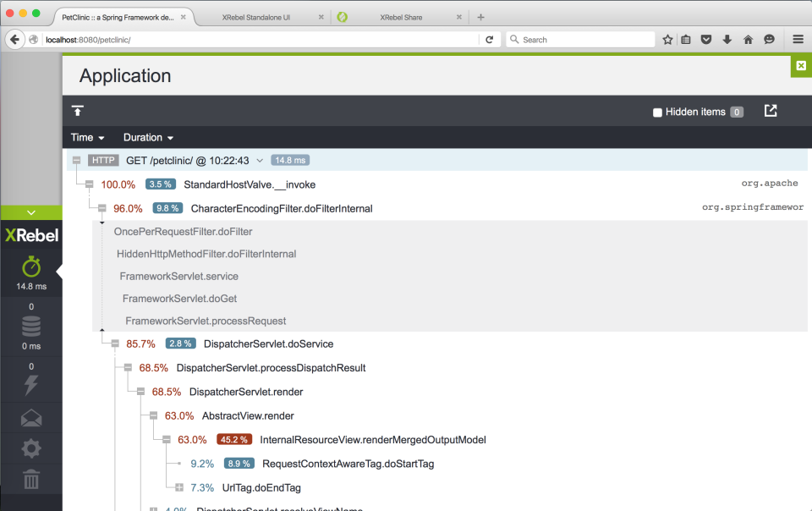Open the Time sort dropdown
The height and width of the screenshot is (511, 812).
coord(87,137)
